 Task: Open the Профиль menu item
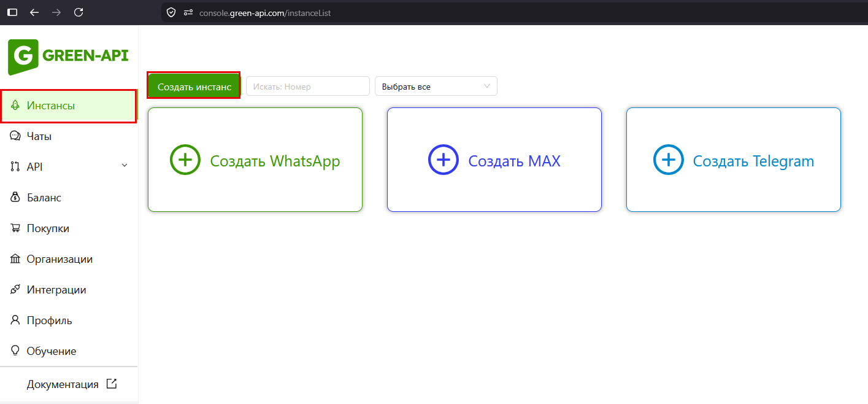(x=69, y=320)
